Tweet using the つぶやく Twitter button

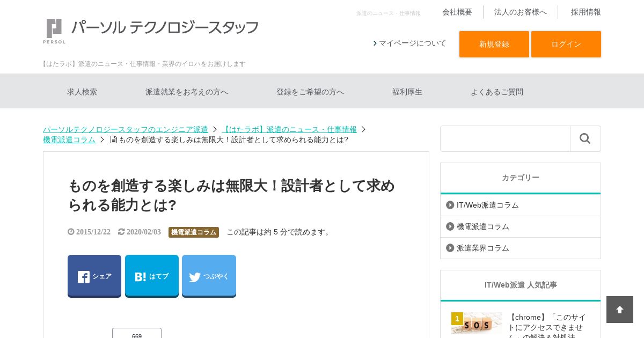click(x=209, y=276)
